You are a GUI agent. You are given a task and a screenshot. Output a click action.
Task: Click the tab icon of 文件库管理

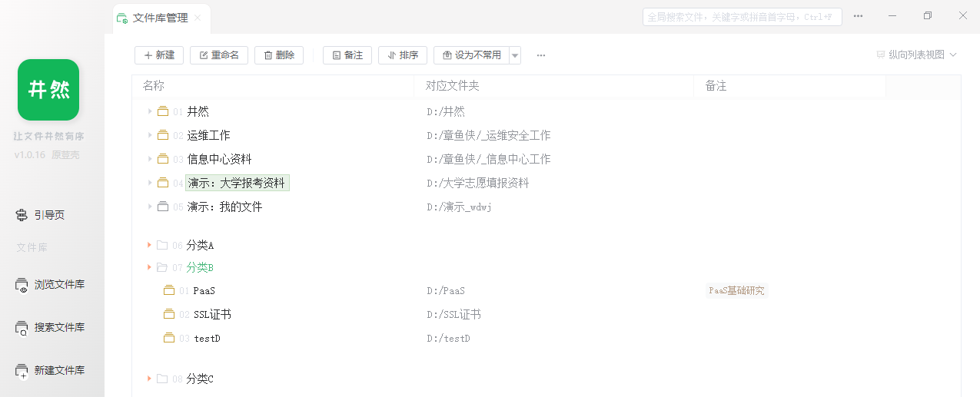click(122, 18)
